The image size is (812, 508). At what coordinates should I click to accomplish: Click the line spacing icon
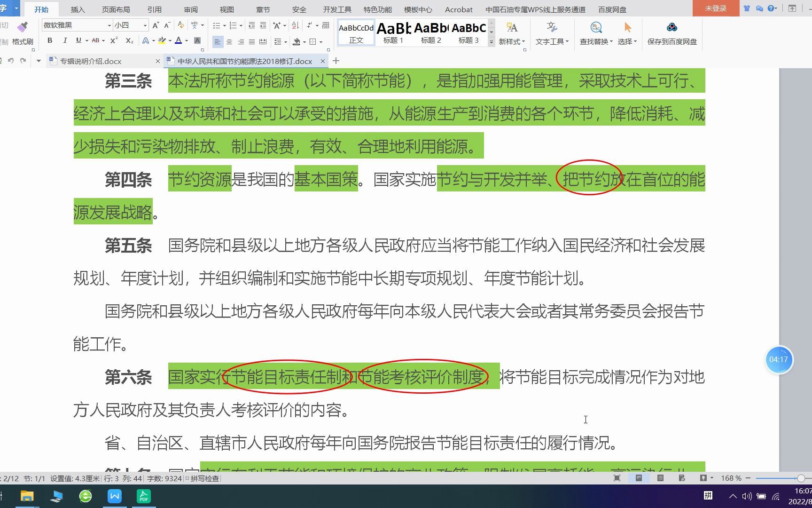coord(277,42)
